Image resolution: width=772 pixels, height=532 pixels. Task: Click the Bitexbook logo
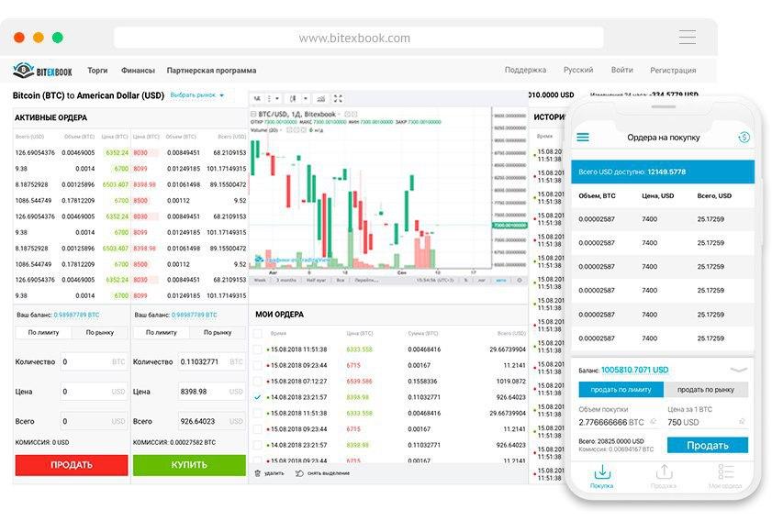tap(42, 71)
